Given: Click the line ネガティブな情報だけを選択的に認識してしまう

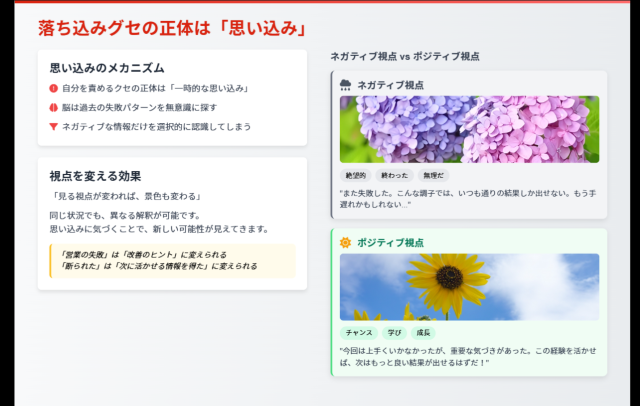Looking at the screenshot, I should pyautogui.click(x=156, y=126).
